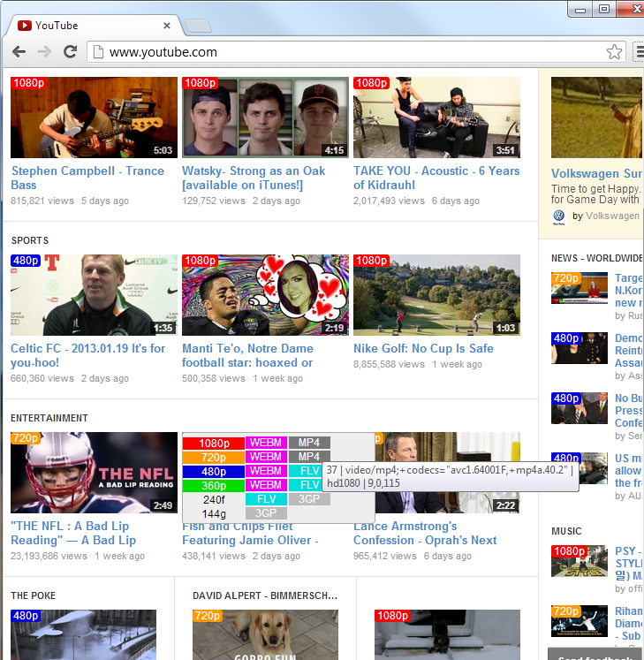Click the 480p badge on Celtic FC video
Viewport: 644px width, 660px height.
point(26,261)
